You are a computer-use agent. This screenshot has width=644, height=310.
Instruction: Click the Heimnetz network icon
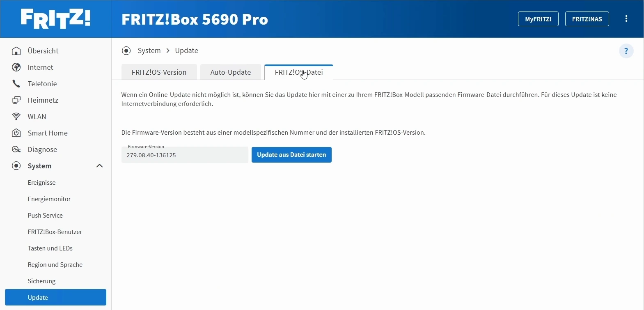tap(16, 100)
